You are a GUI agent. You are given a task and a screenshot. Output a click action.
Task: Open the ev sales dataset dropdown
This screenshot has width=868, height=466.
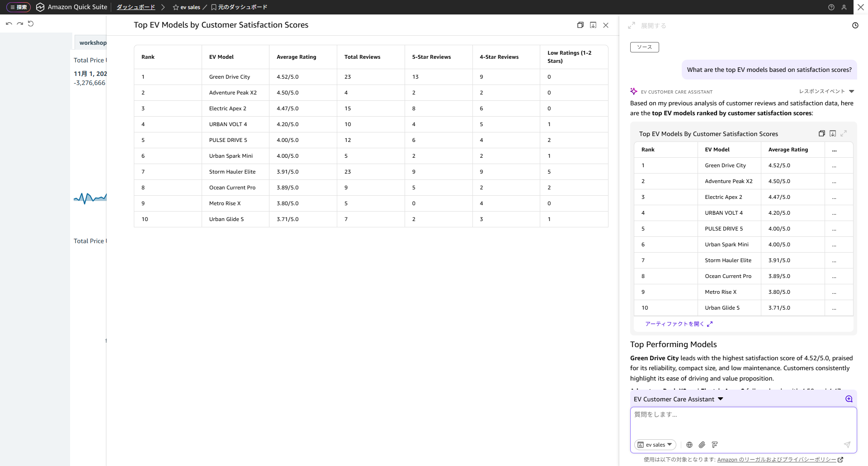coord(655,445)
